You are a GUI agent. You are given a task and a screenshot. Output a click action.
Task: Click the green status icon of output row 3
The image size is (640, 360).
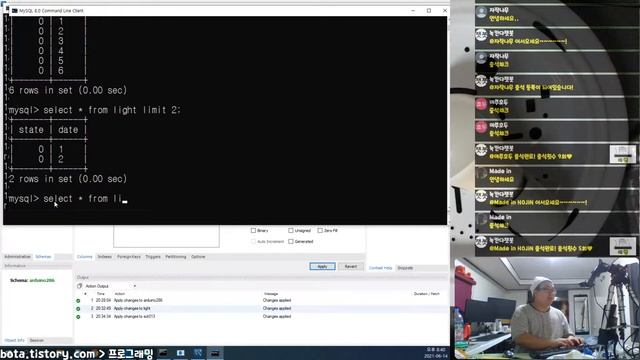pyautogui.click(x=78, y=317)
